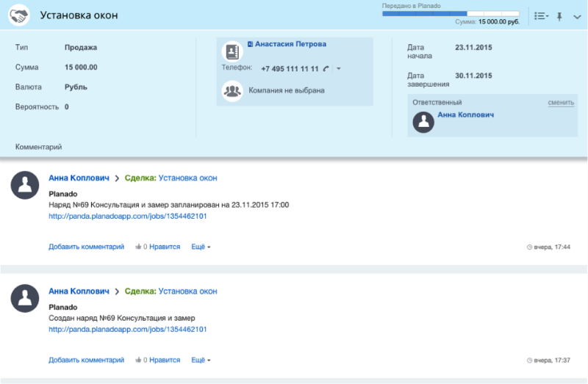Click the handshake deal icon in header
Image resolution: width=588 pixels, height=384 pixels.
pyautogui.click(x=19, y=15)
